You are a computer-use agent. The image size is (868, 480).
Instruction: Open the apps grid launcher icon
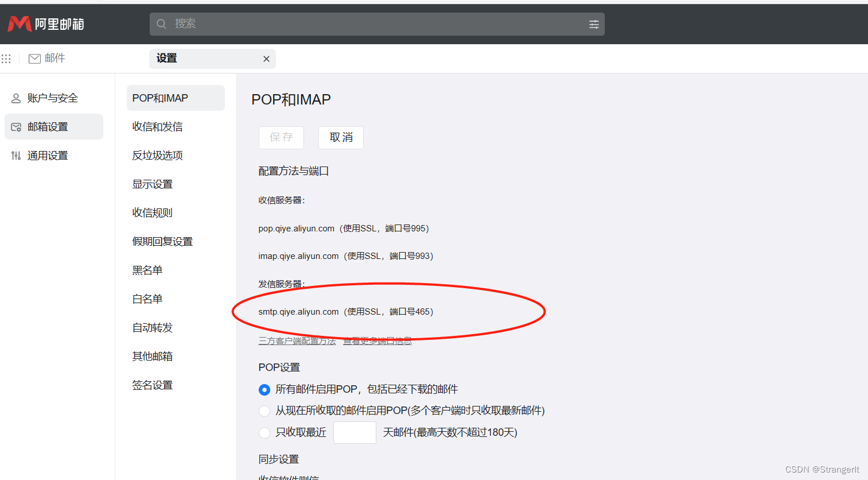point(6,59)
